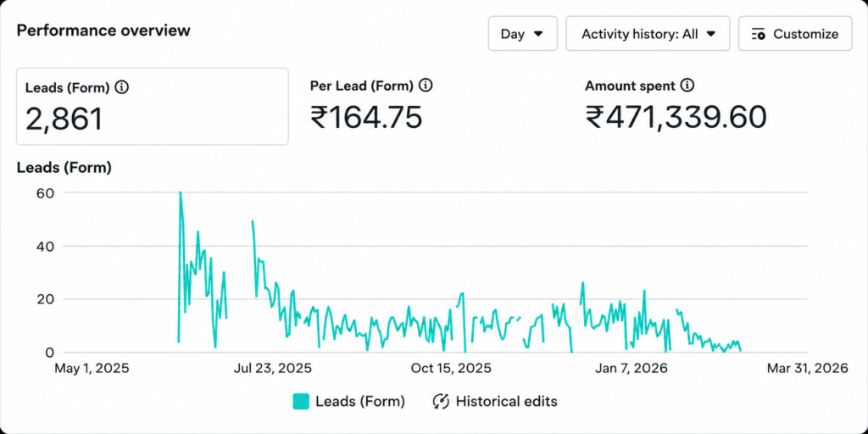The width and height of the screenshot is (868, 434).
Task: Click the Jan 7, 2026 axis label
Action: point(631,368)
